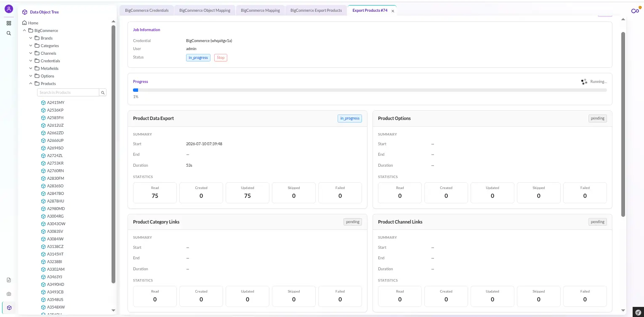Image resolution: width=644 pixels, height=317 pixels.
Task: Click cube icon of product A2612UZ
Action: (x=43, y=125)
